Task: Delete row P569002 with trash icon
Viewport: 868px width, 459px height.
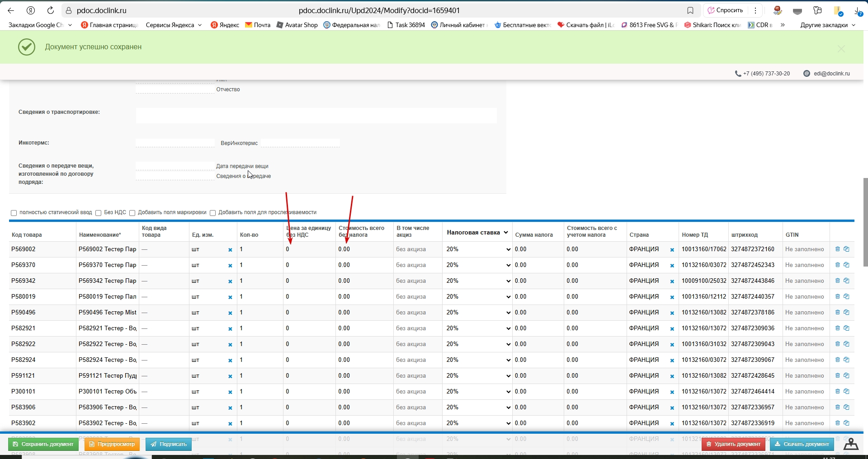Action: (838, 249)
